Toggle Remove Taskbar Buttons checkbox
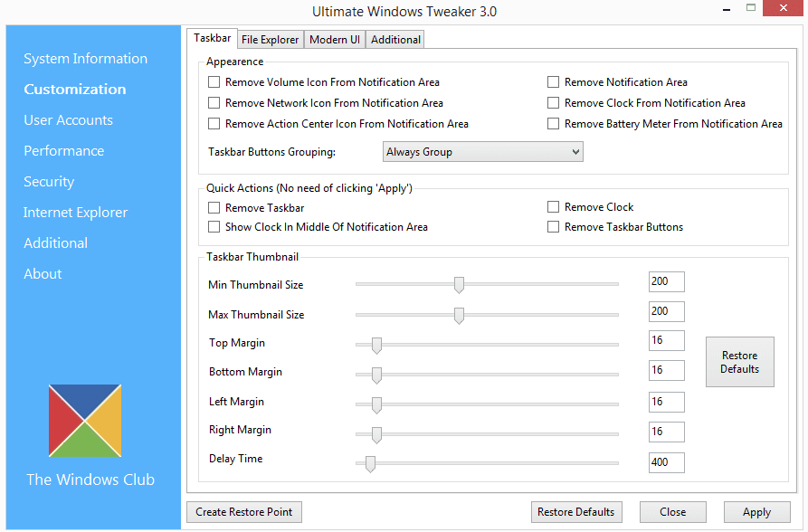Viewport: 808px width, 532px height. click(x=553, y=227)
